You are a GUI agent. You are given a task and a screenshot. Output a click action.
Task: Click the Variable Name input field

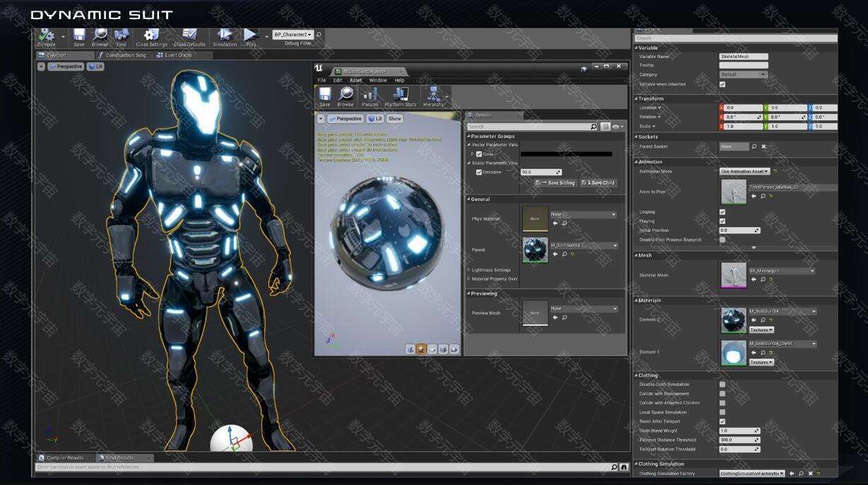click(744, 57)
